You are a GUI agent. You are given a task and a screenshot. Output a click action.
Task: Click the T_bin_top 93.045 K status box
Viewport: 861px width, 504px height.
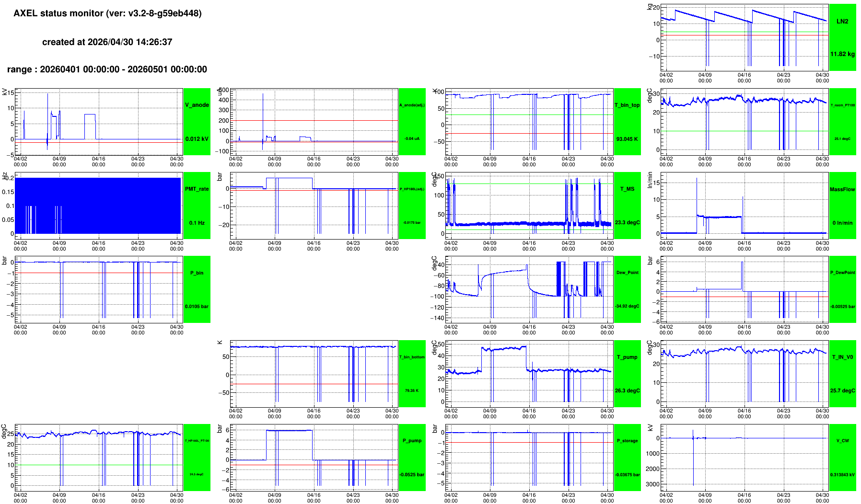point(627,122)
